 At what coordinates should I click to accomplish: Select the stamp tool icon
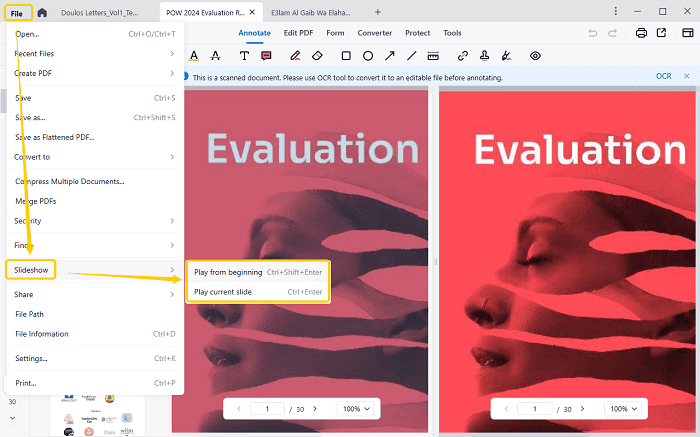484,56
